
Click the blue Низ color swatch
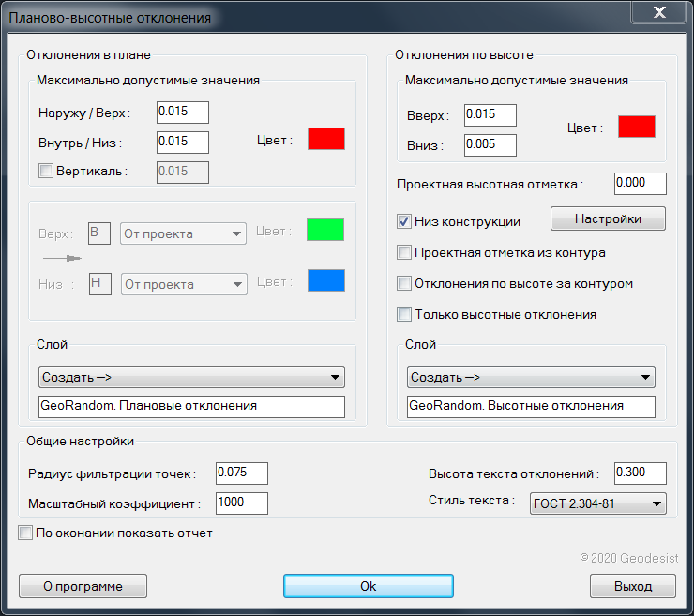tap(325, 280)
